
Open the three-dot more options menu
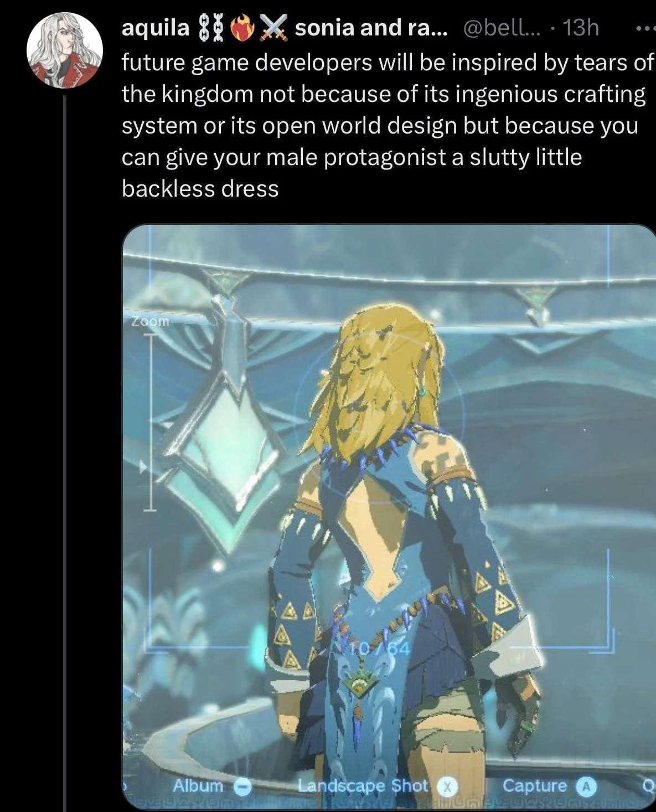(645, 28)
